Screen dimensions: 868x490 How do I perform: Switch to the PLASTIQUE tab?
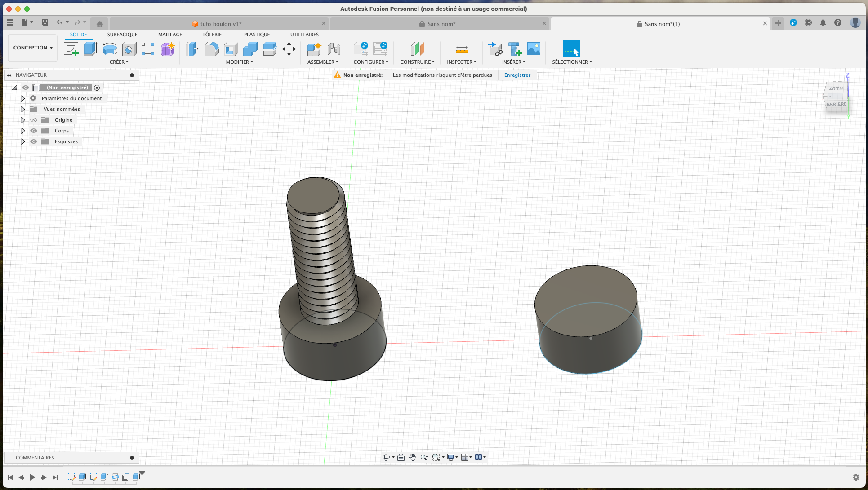[x=257, y=35]
